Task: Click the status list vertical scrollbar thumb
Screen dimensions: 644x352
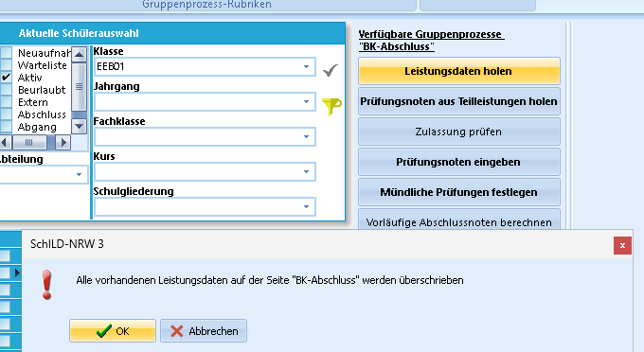Action: (79, 86)
